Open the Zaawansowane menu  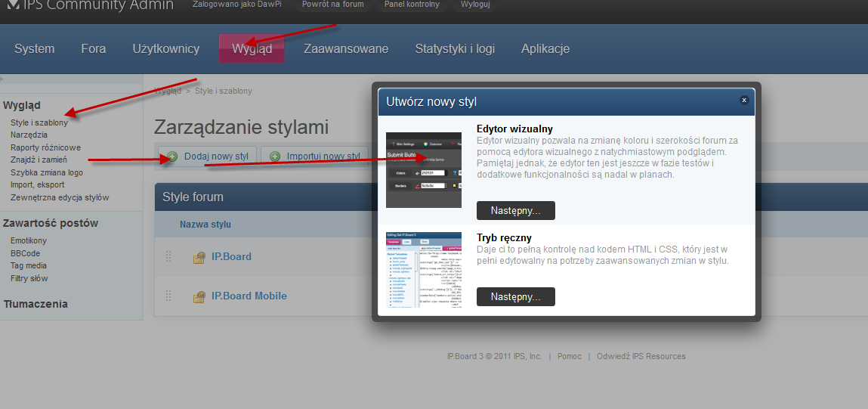346,49
